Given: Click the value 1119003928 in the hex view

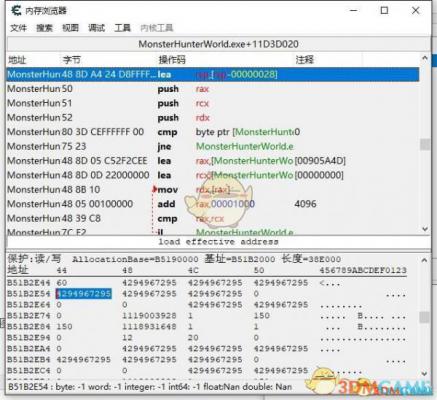Looking at the screenshot, I should click(x=149, y=316).
